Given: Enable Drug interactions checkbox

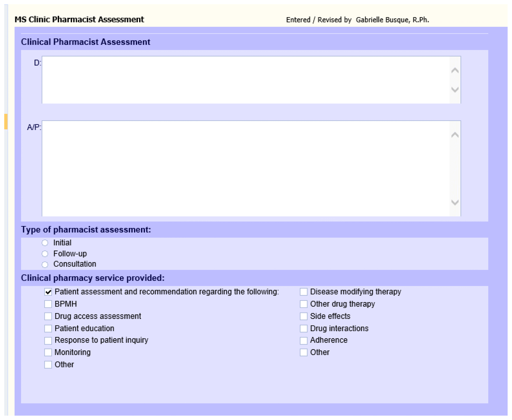Looking at the screenshot, I should 304,328.
